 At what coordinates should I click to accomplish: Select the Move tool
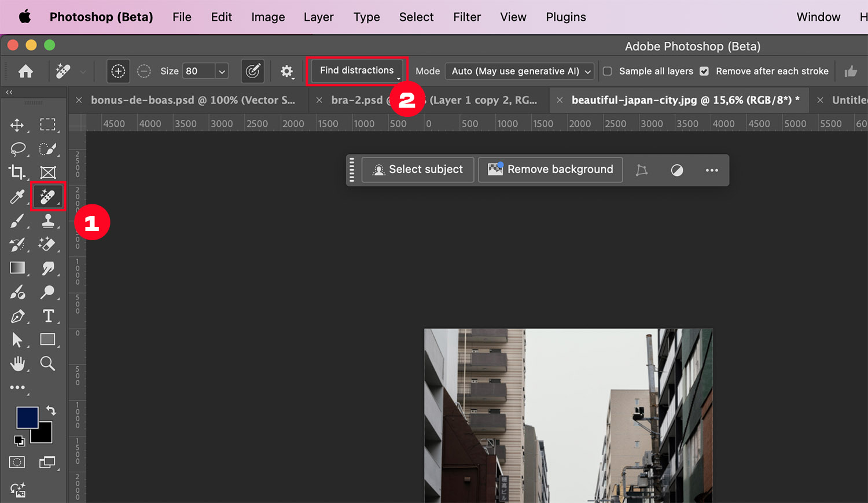(x=17, y=125)
